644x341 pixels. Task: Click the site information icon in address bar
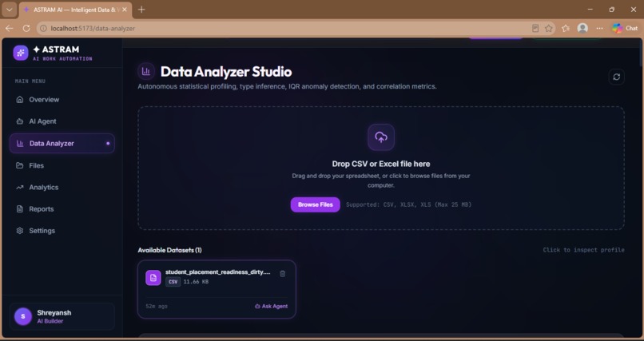(43, 28)
